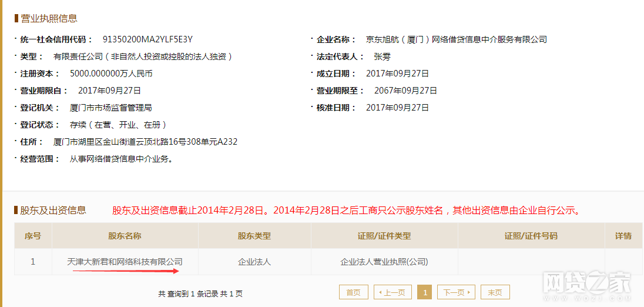This screenshot has width=644, height=307.
Task: Select page number 1 in pagination
Action: pos(424,292)
